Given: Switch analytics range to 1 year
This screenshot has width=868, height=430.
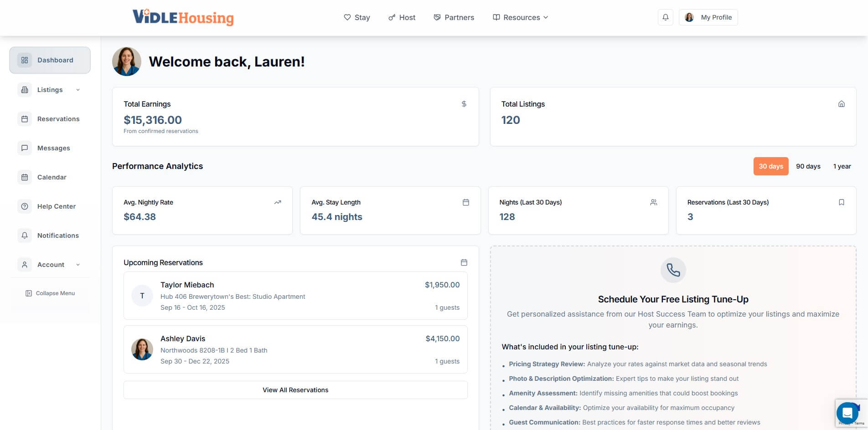Looking at the screenshot, I should [842, 166].
